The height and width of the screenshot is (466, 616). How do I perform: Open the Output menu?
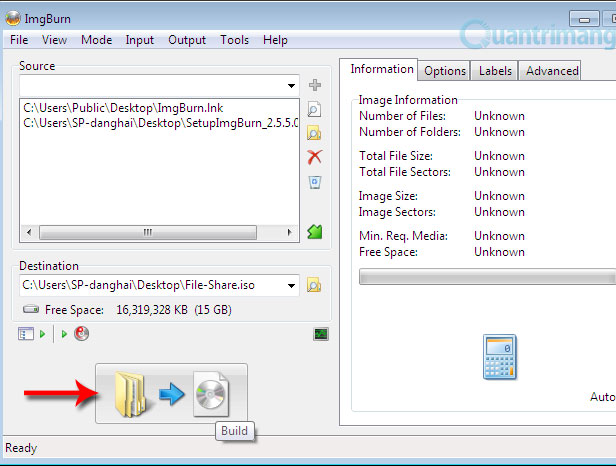187,40
